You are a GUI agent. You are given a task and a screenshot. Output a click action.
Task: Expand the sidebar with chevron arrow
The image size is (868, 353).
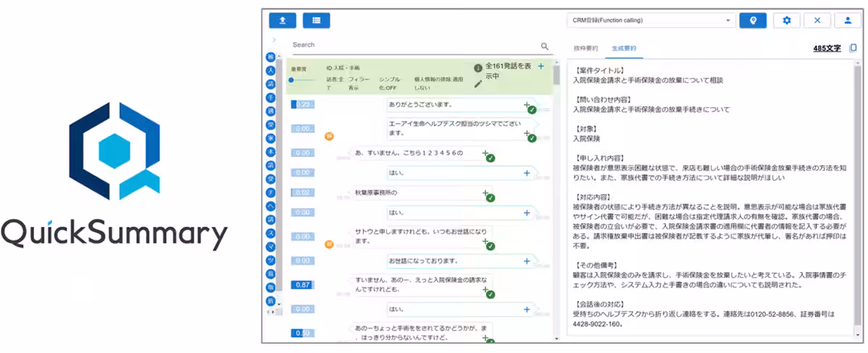point(273,40)
